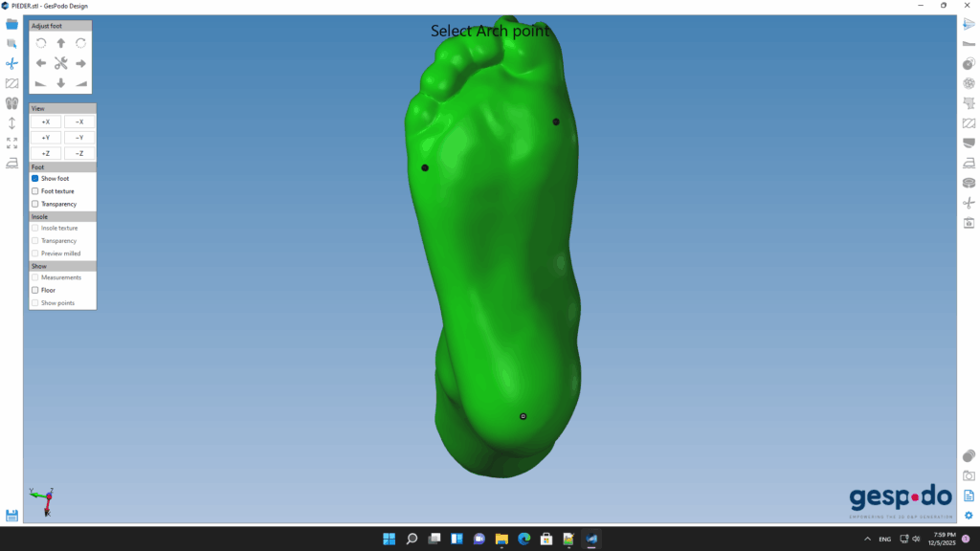
Task: Show hidden icons chevron in system tray
Action: click(x=867, y=539)
